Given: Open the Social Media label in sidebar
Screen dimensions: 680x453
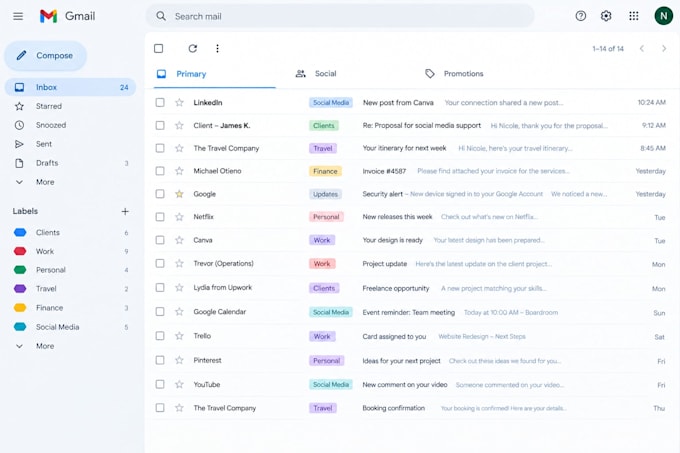Looking at the screenshot, I should tap(70, 327).
